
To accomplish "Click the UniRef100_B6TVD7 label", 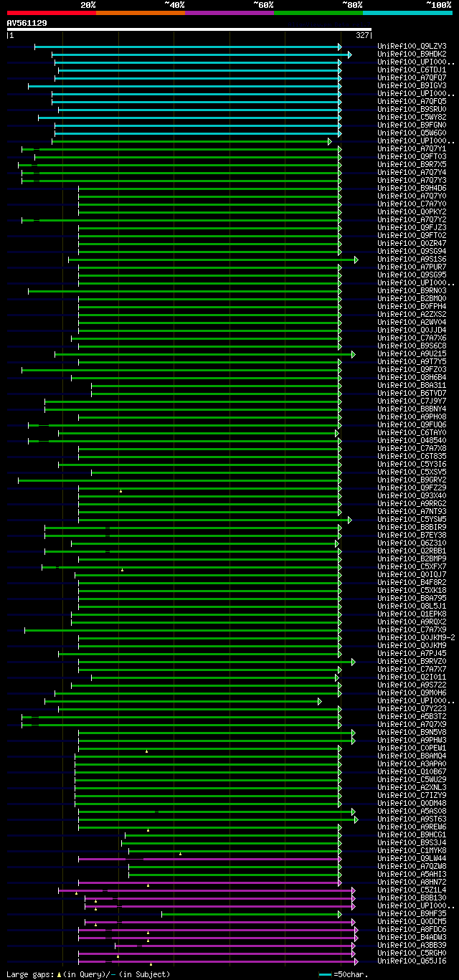I will point(412,394).
